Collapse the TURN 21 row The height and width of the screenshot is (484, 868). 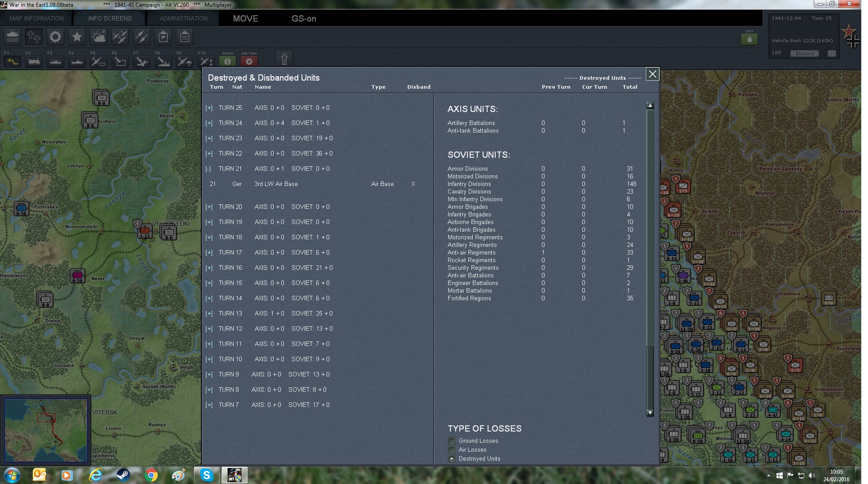[208, 169]
